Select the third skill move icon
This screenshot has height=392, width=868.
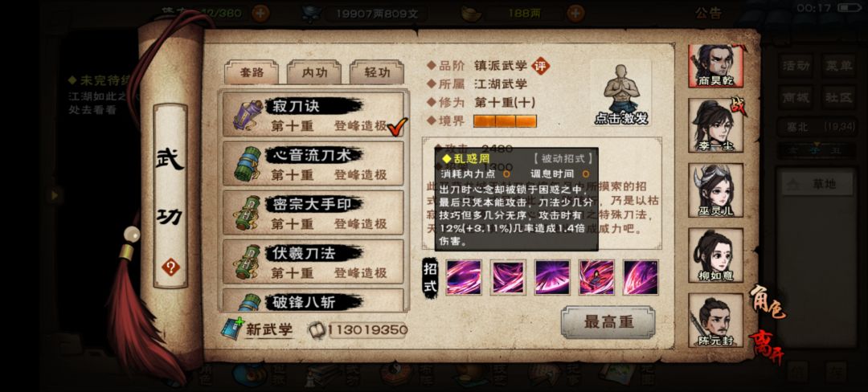coord(552,277)
